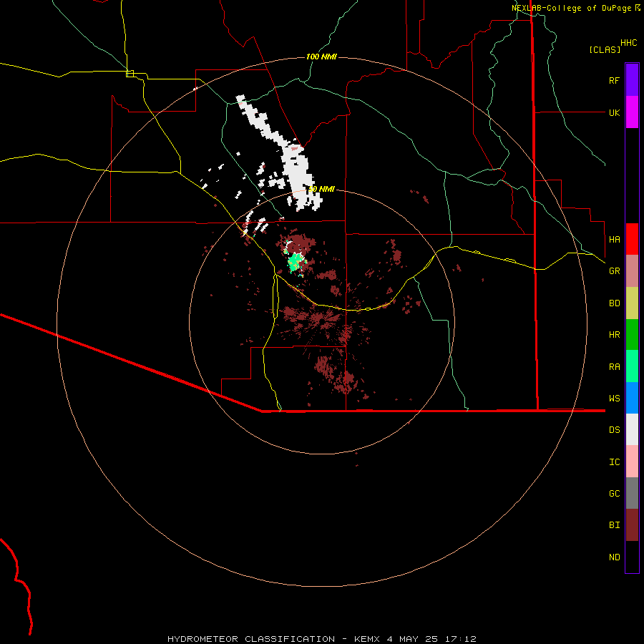Select the BD yellow legend swatch
644x644 pixels.
(x=632, y=303)
